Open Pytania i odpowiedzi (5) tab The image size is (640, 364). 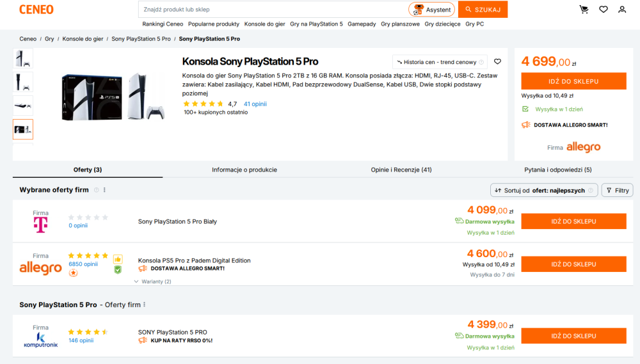tap(557, 170)
